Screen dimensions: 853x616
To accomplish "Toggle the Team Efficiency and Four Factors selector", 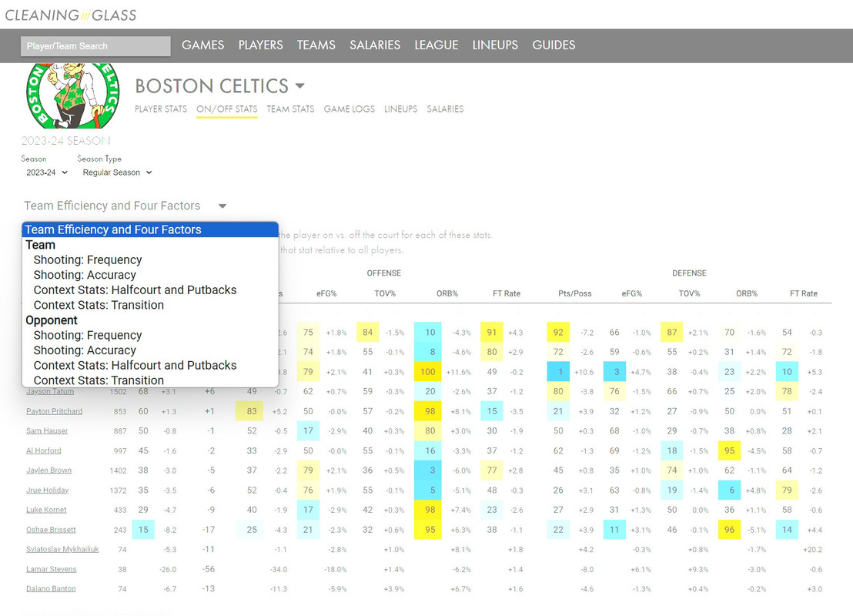I will [125, 206].
